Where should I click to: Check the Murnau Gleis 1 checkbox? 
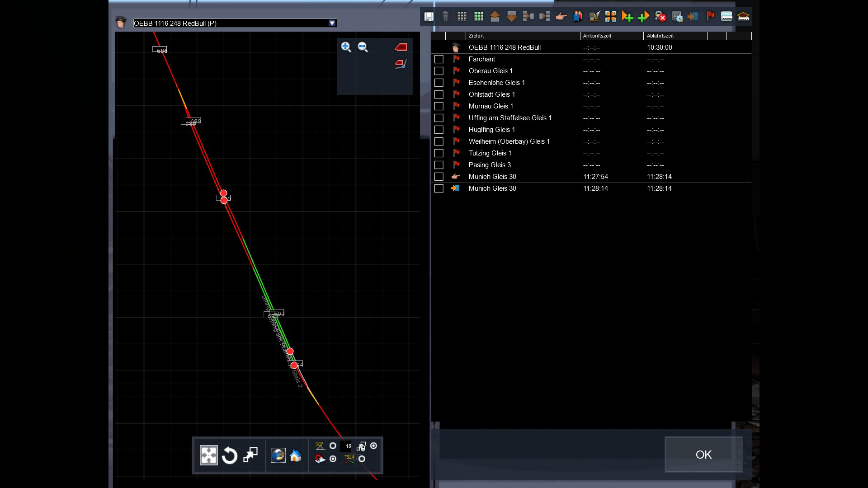[x=439, y=106]
